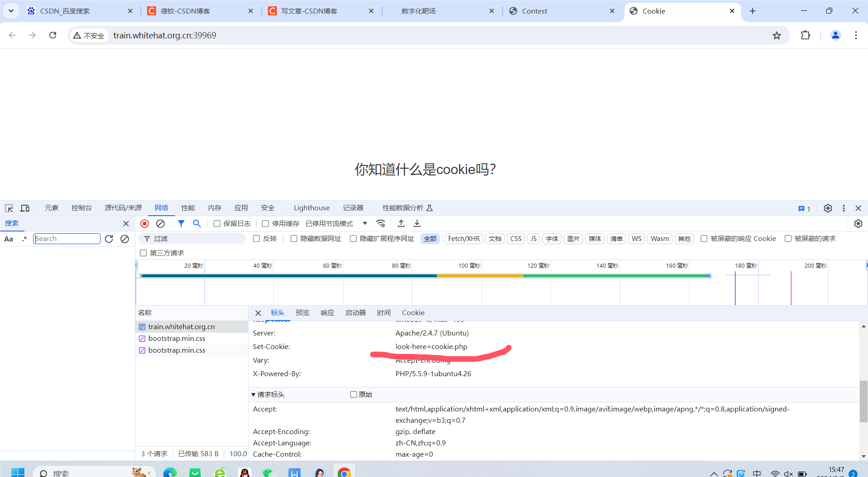Export HAR file download icon
Viewport: 868px width, 477px height.
(x=417, y=223)
